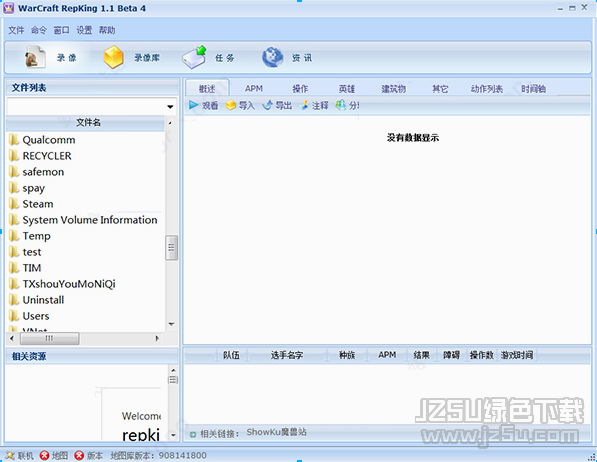Sort by the 操作数 column header
This screenshot has height=462, width=597.
pos(482,355)
